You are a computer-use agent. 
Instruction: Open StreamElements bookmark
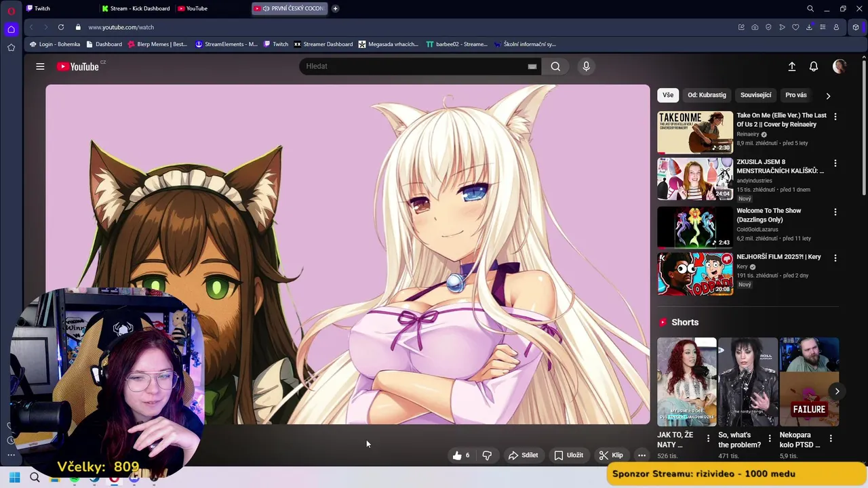[x=226, y=44]
